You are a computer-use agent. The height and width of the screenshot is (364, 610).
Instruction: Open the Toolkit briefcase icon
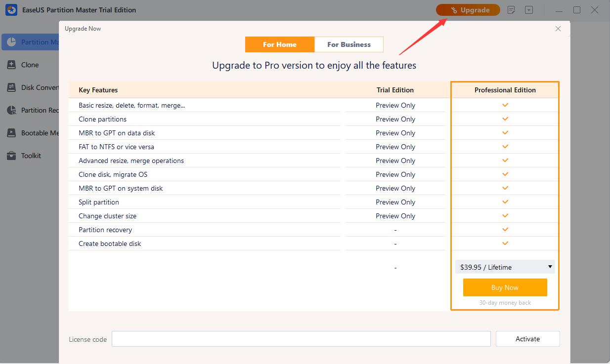[12, 156]
